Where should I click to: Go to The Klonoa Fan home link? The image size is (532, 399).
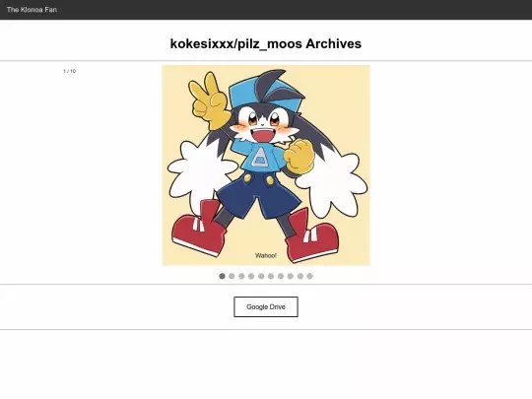(x=32, y=10)
